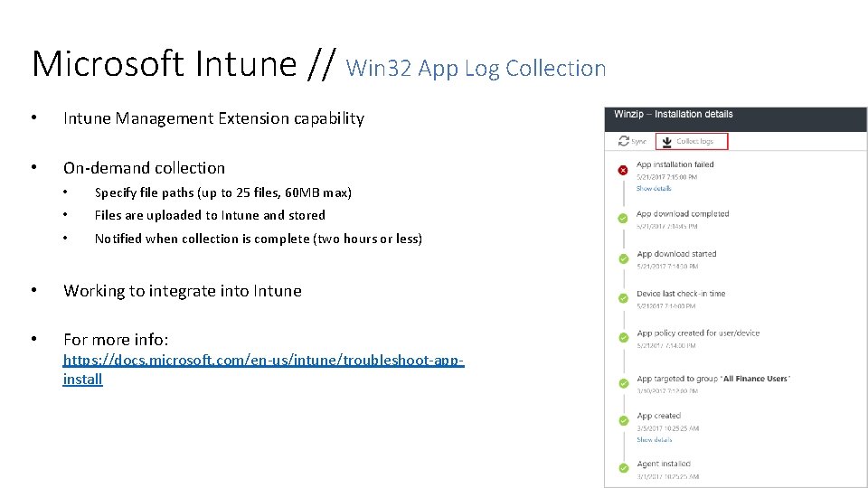Screen dimensions: 868x488
Task: Select the 'Agent installed' entry
Action: 664,464
